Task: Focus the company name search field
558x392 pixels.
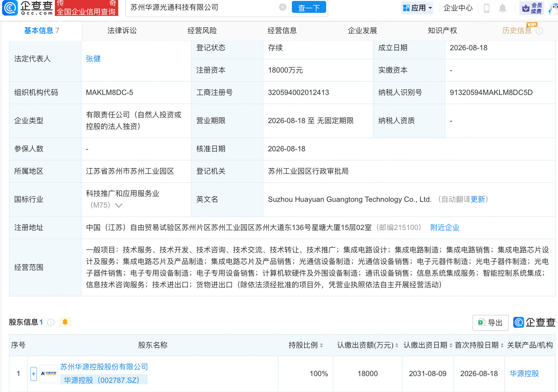Action: tap(202, 7)
